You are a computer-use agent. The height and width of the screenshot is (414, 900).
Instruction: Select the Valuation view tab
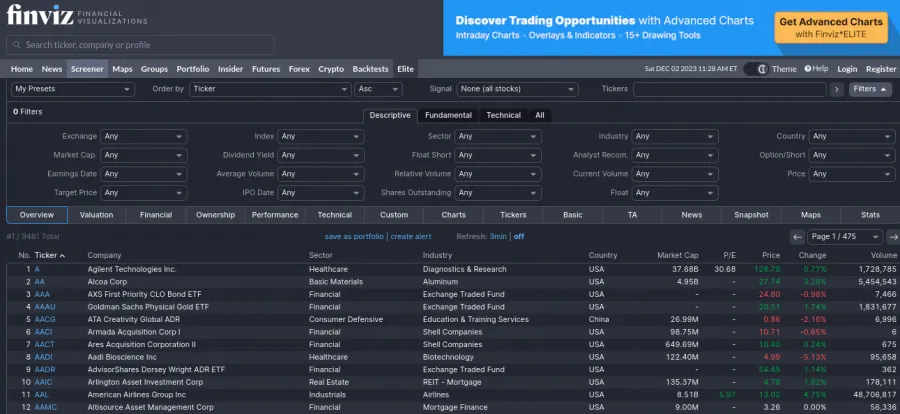[x=96, y=215]
